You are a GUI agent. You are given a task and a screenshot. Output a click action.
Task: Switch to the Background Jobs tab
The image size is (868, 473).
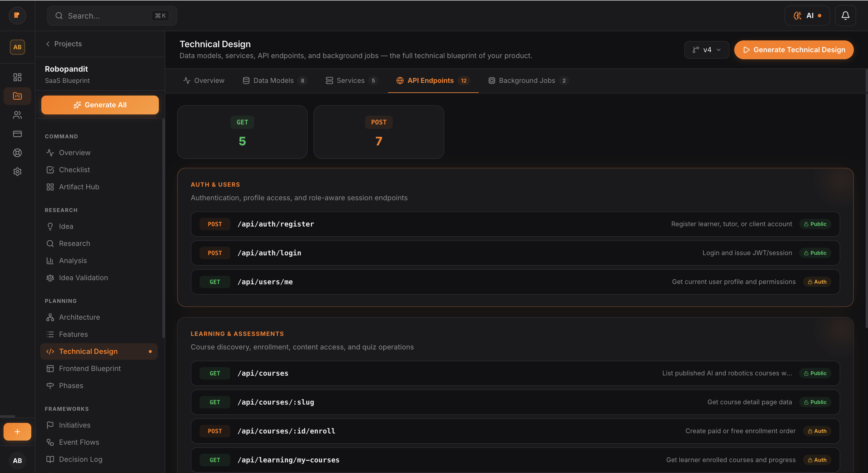point(527,81)
